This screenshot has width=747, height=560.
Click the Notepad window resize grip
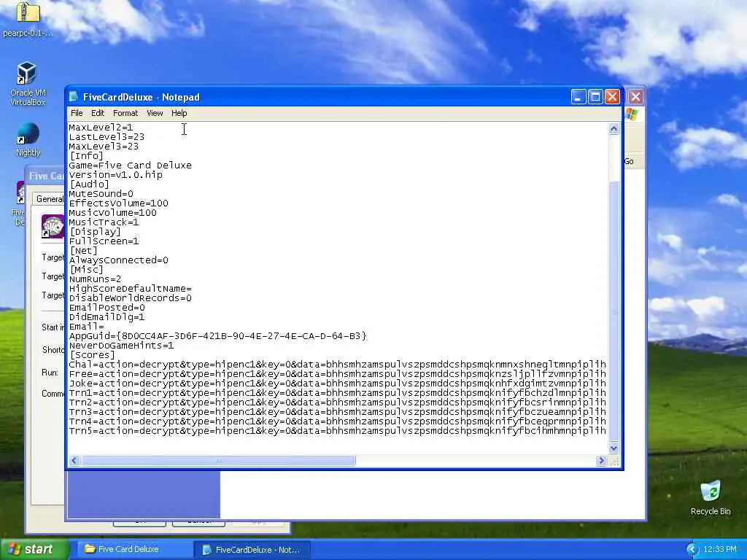[x=614, y=461]
